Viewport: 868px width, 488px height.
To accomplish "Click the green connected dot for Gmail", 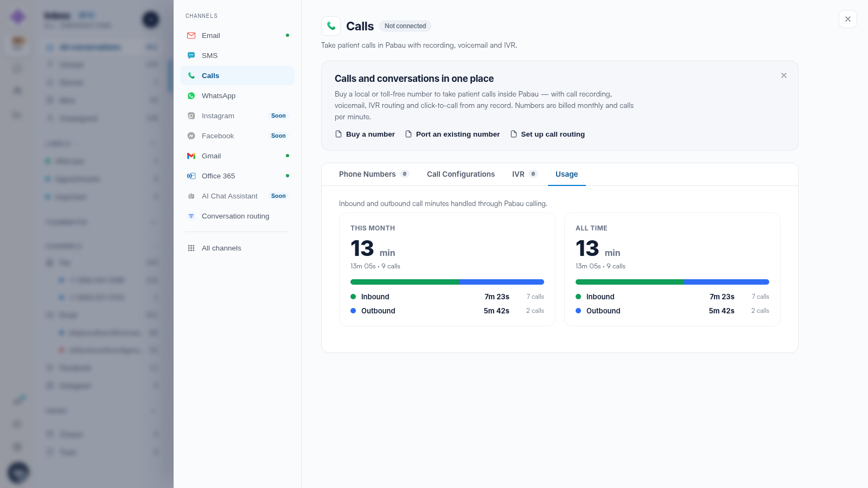I will [x=288, y=156].
